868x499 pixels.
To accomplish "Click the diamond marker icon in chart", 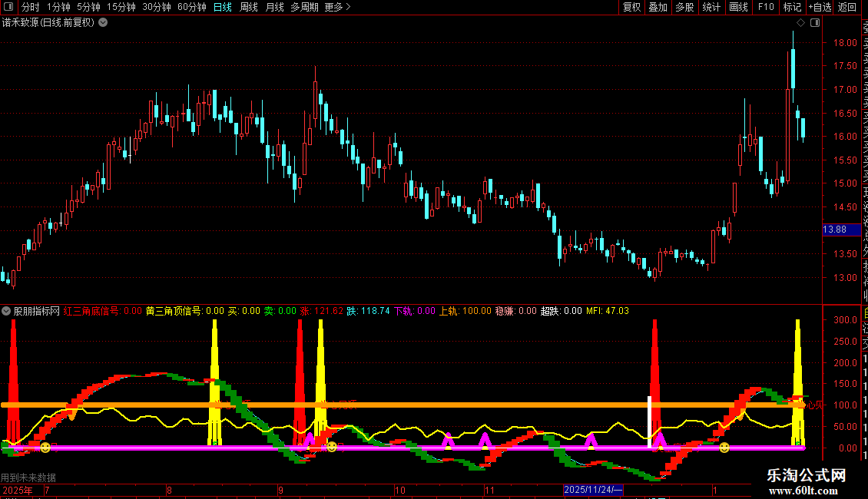I will (x=800, y=23).
